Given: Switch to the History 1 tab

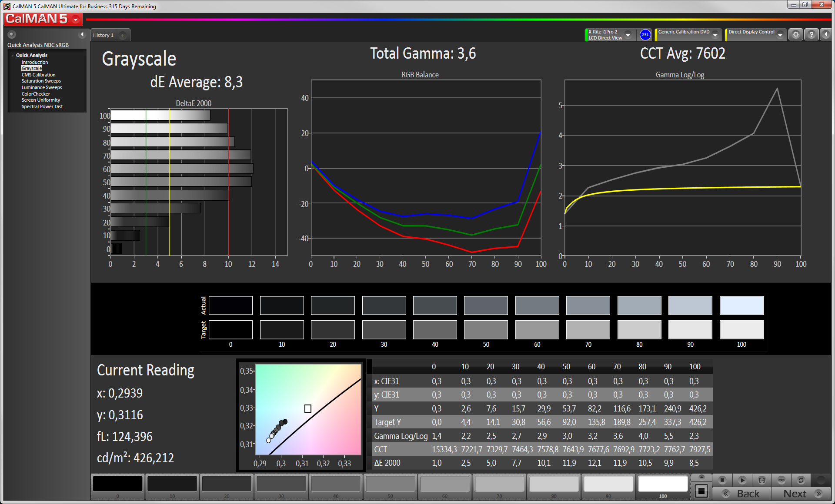Looking at the screenshot, I should pos(103,35).
